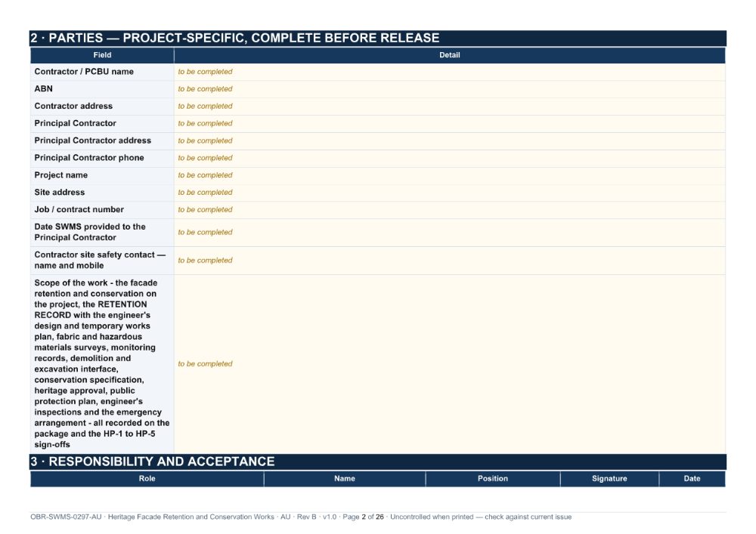Click the Contractor / PCBU name detail field

[x=449, y=72]
